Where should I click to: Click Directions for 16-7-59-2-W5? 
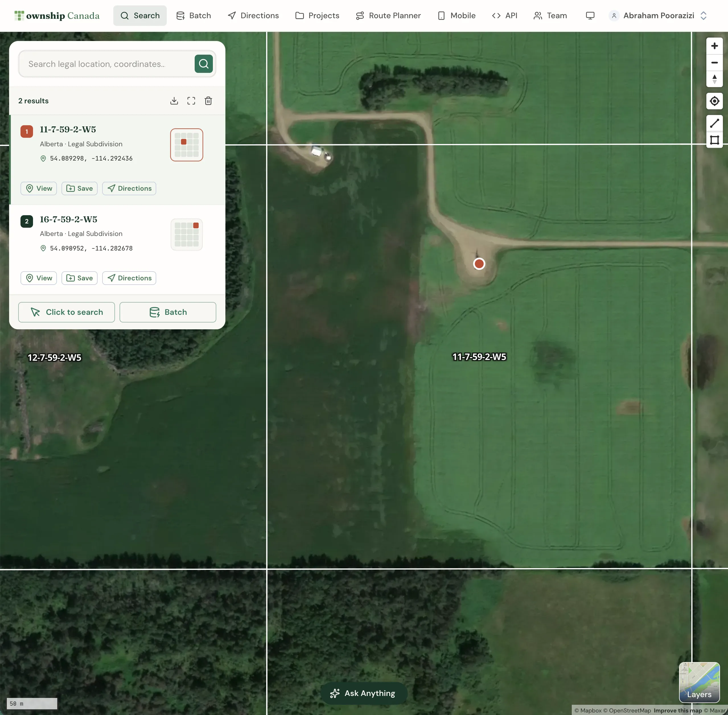coord(129,278)
